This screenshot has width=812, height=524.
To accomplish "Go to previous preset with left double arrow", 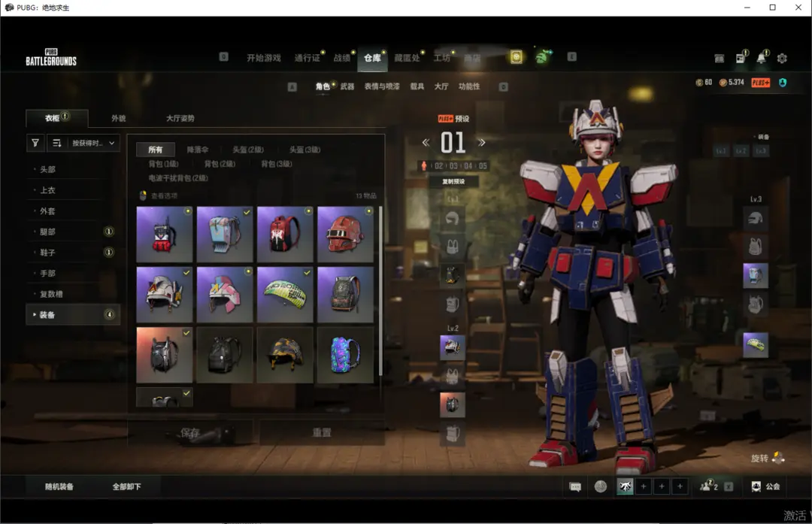I will coord(426,142).
